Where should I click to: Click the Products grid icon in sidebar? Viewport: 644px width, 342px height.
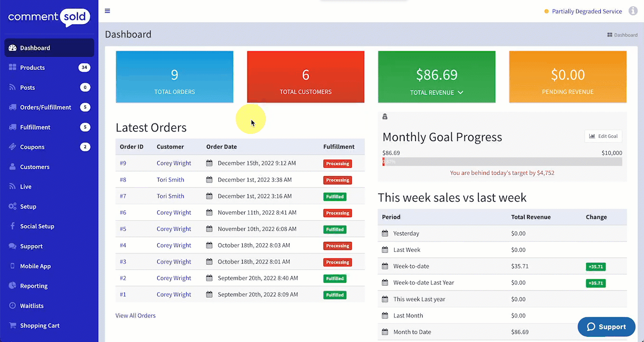coord(12,67)
